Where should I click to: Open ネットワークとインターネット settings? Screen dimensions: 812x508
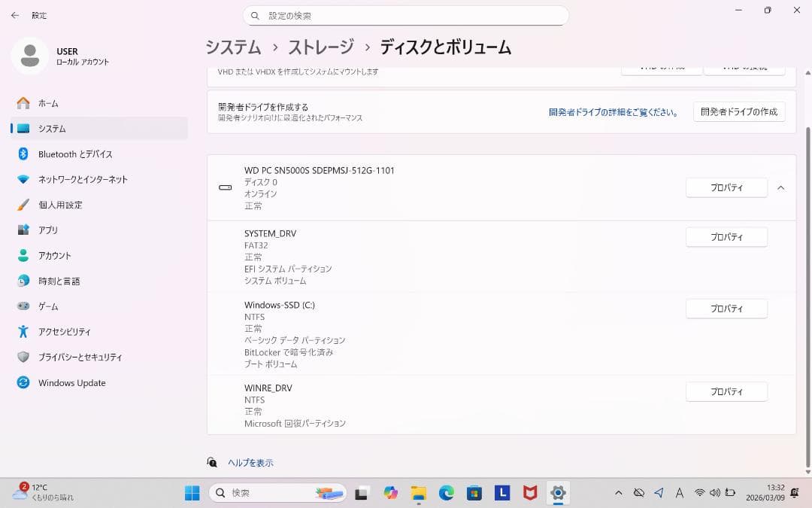(x=99, y=179)
